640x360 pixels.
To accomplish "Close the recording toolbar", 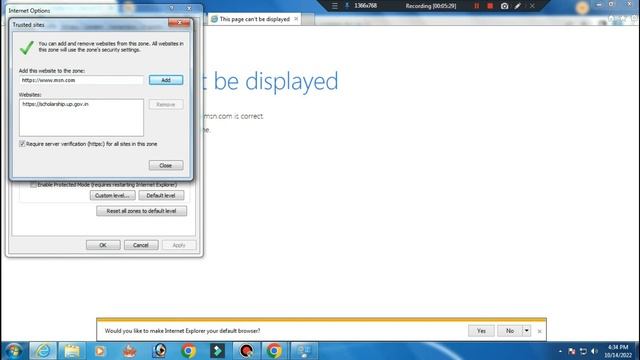I will 532,6.
